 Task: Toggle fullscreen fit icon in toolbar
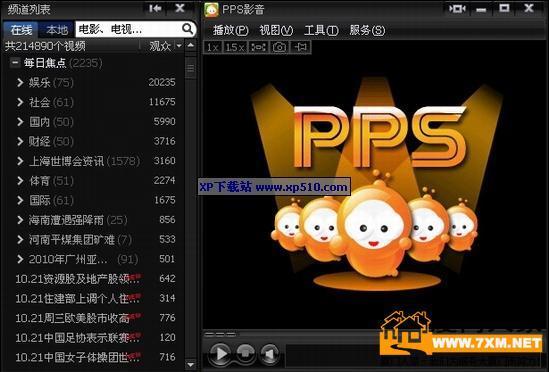tap(258, 47)
